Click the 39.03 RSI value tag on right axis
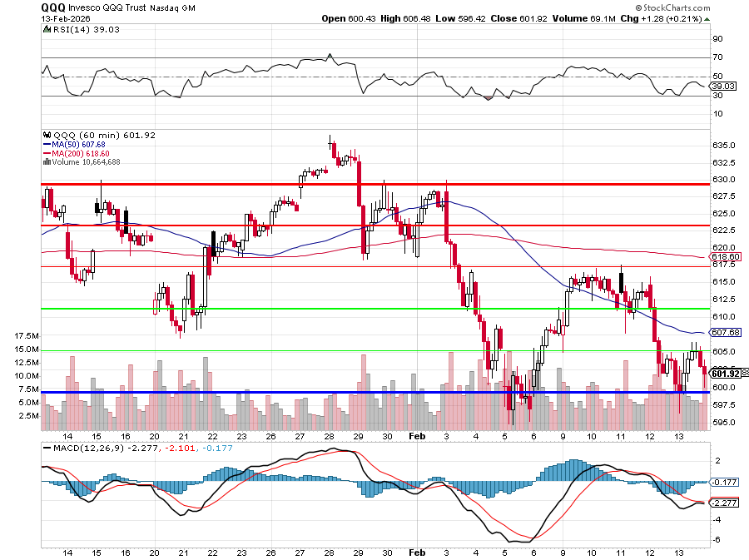The height and width of the screenshot is (560, 749). (x=721, y=86)
